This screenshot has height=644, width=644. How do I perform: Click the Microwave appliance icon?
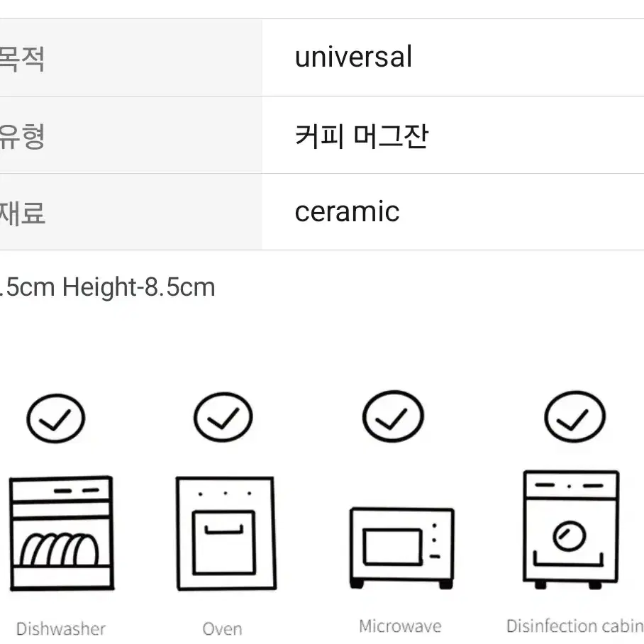401,548
